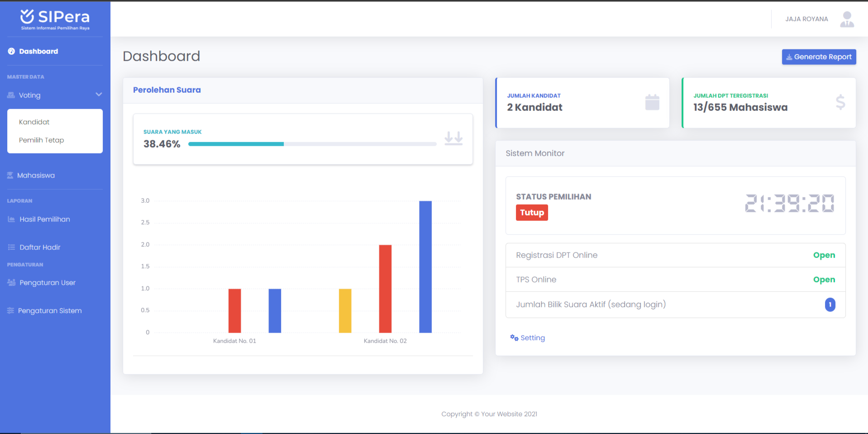The image size is (868, 434).
Task: Click the Mahasiswa icon in the sidebar
Action: (10, 176)
